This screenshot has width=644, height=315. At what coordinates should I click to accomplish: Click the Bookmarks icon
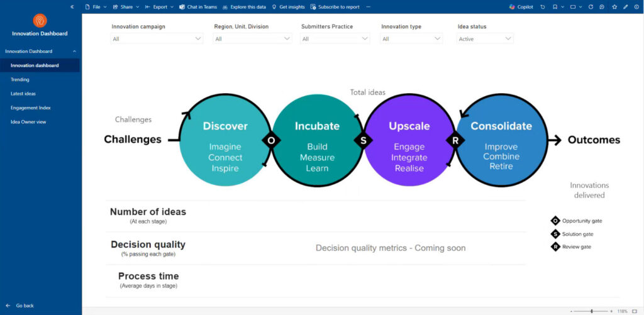point(555,7)
